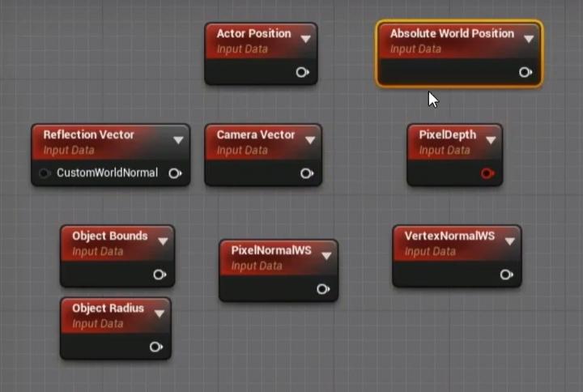Select the Reflection Vector node title

(88, 134)
